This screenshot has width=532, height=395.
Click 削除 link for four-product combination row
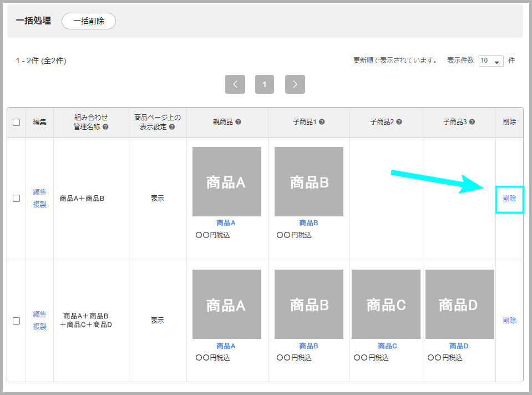pos(509,321)
